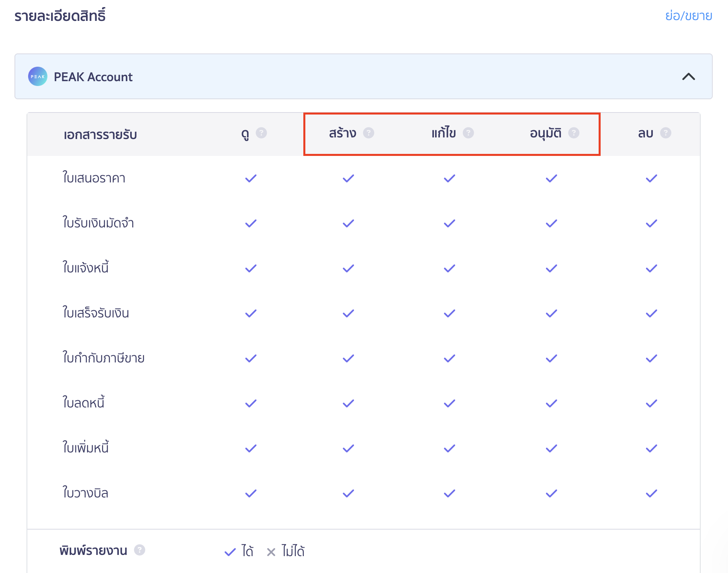This screenshot has width=728, height=573.
Task: Click the checkmark beside ได้ in legend
Action: (x=230, y=552)
